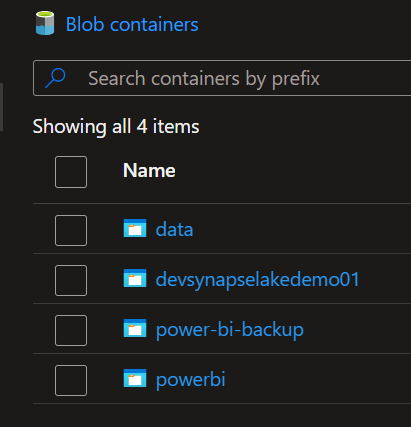Click the Showing all 4 items text
This screenshot has height=427, width=411.
click(x=116, y=127)
